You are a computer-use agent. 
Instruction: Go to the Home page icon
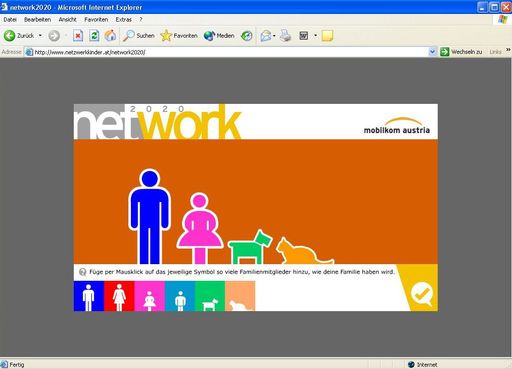110,36
